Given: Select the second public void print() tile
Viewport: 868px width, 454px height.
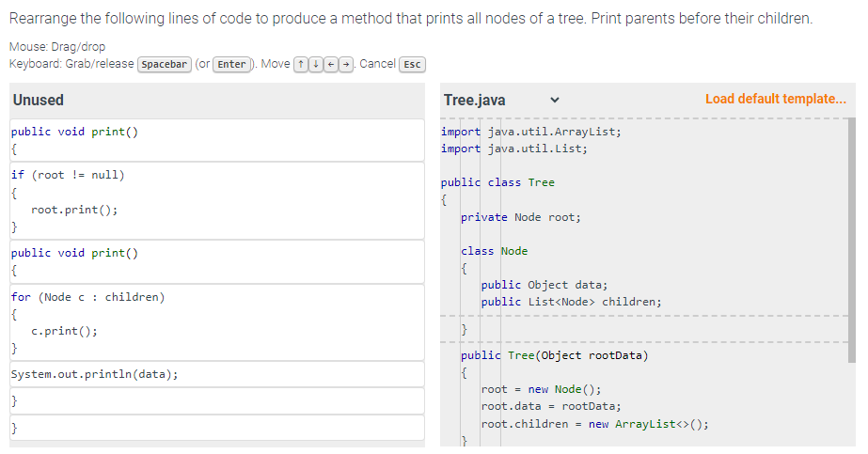Looking at the screenshot, I should coord(217,261).
